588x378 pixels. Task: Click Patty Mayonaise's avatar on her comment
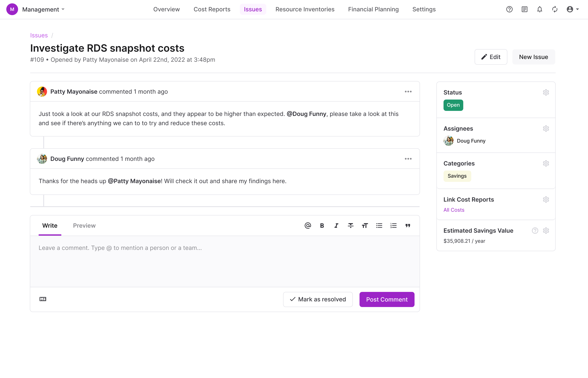[42, 92]
